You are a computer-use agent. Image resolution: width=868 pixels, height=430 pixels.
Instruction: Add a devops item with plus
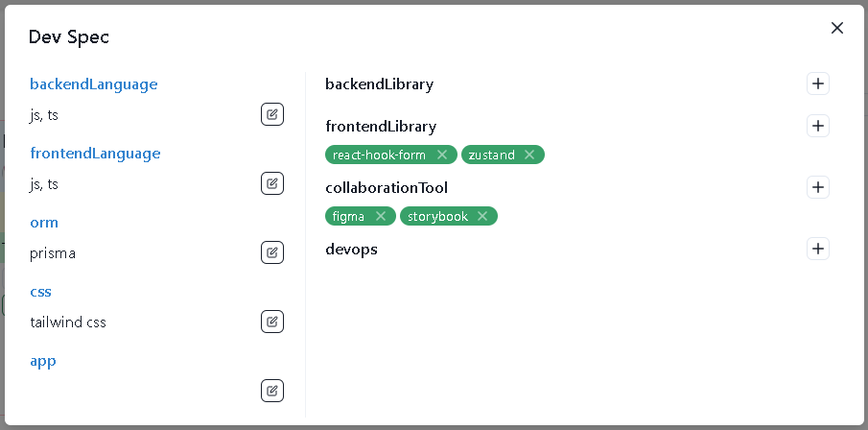point(817,249)
